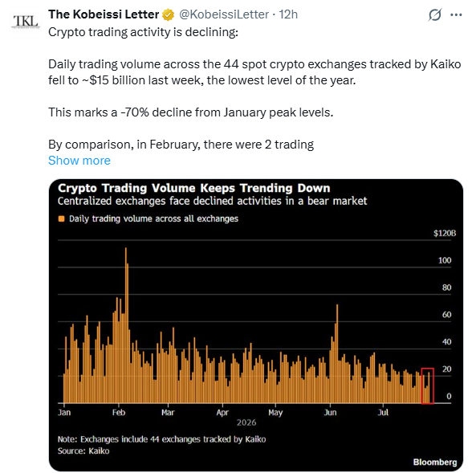Click the tweet text about Kaiko exchanges
Viewport: 476px width, 473px height.
254,72
